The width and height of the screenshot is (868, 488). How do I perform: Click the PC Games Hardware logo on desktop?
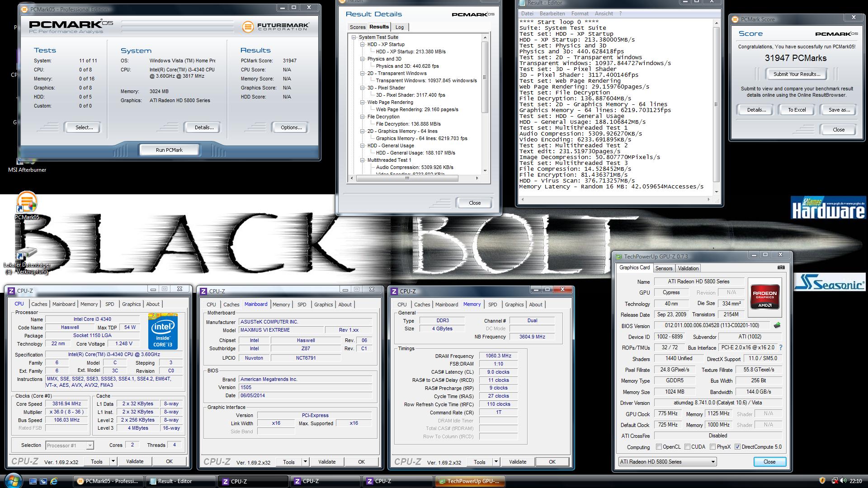point(828,208)
